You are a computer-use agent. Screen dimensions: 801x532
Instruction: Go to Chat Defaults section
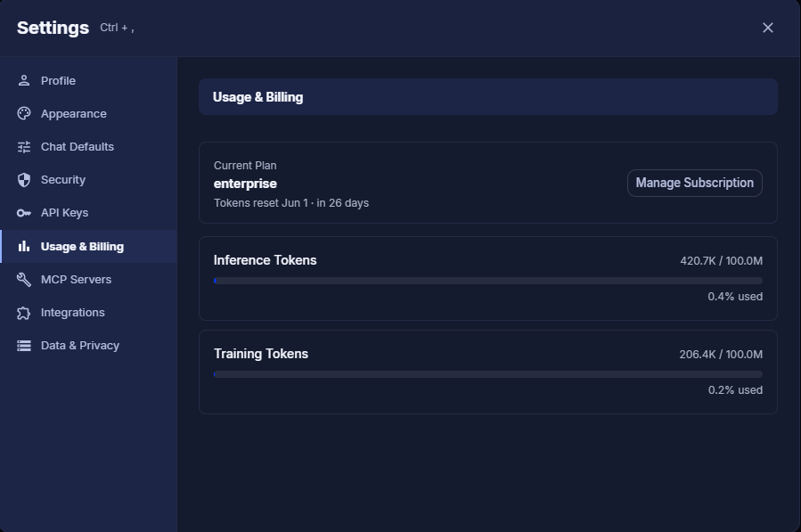89,147
